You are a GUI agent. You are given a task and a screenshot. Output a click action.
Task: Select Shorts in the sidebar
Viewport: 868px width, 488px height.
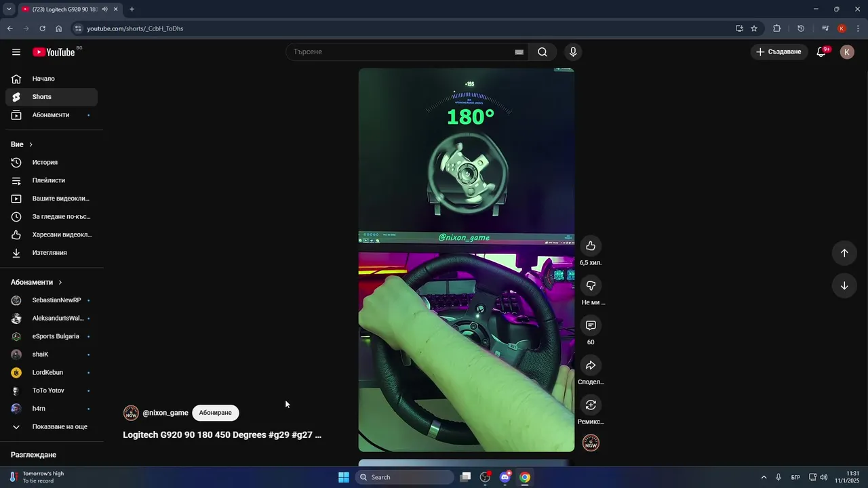[x=52, y=97]
